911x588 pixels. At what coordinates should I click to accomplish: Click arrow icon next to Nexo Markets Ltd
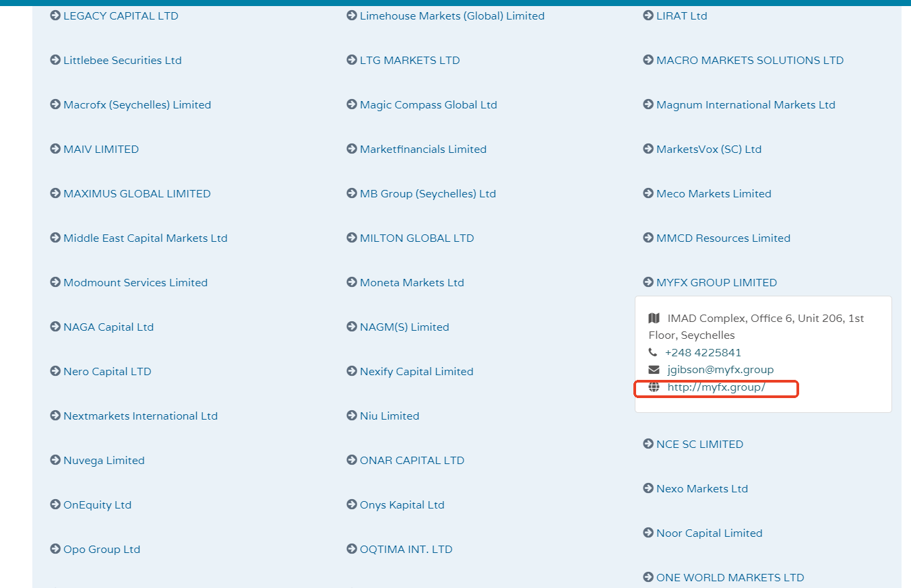(x=648, y=488)
